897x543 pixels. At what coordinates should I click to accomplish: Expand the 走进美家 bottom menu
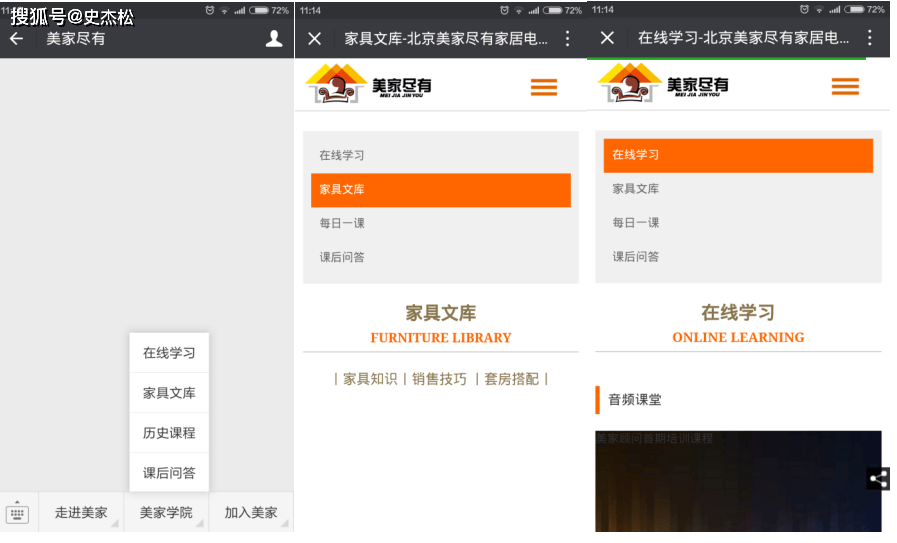81,513
